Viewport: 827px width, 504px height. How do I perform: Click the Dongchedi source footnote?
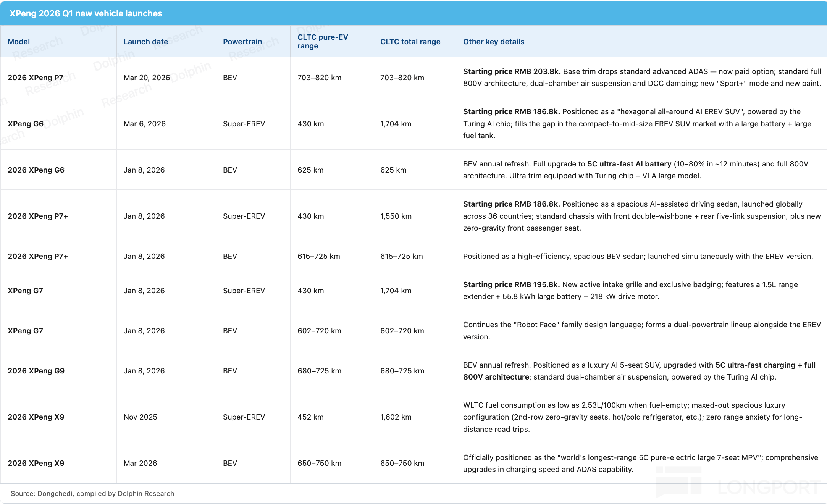point(92,493)
